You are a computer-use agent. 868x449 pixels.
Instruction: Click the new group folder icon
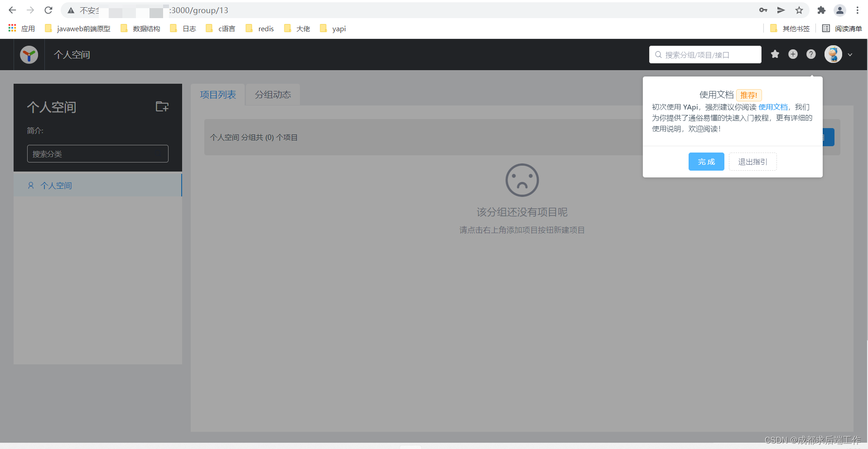pos(162,106)
